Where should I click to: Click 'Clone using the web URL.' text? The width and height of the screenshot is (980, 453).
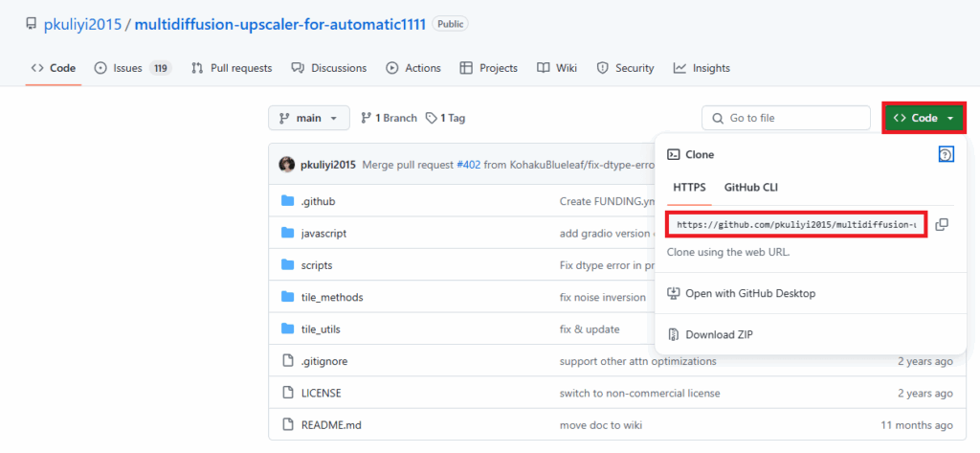[x=728, y=253]
